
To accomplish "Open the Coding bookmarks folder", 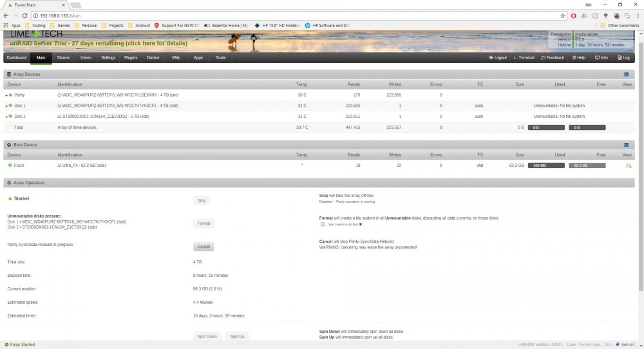I will (35, 26).
